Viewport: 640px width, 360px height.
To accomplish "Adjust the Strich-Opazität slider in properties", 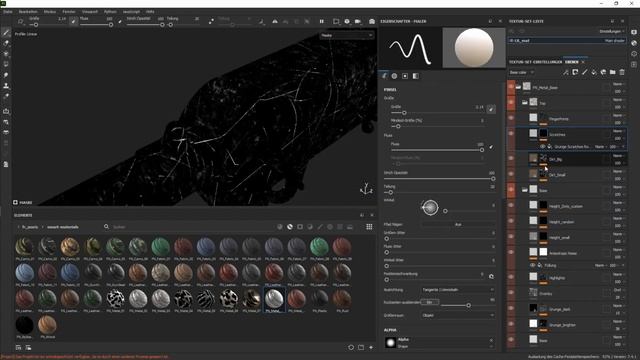I will click(x=439, y=179).
